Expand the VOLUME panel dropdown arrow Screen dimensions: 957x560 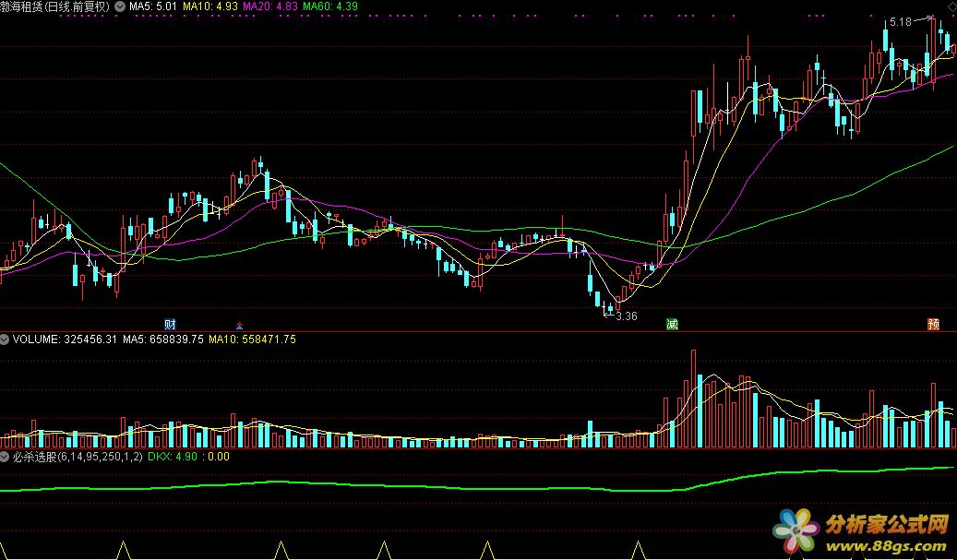point(5,340)
